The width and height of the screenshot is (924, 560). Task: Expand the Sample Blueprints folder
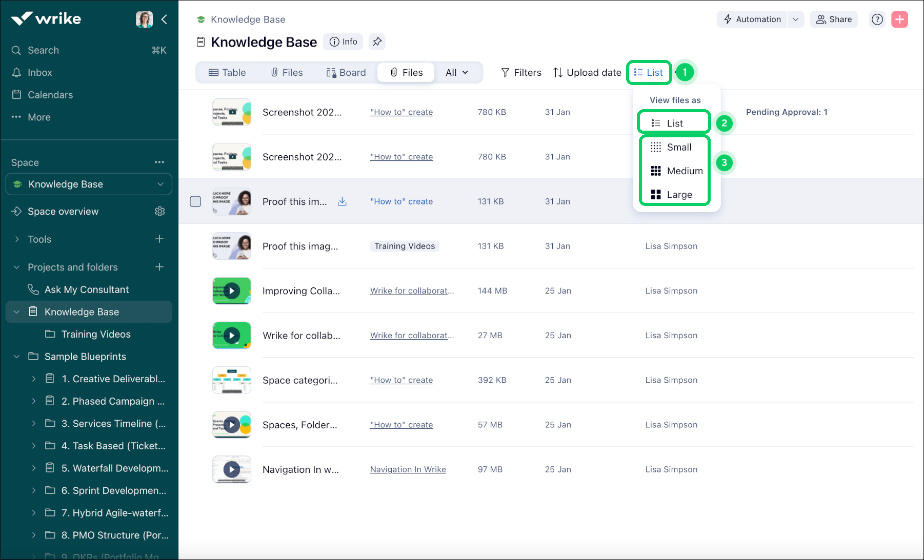[17, 356]
